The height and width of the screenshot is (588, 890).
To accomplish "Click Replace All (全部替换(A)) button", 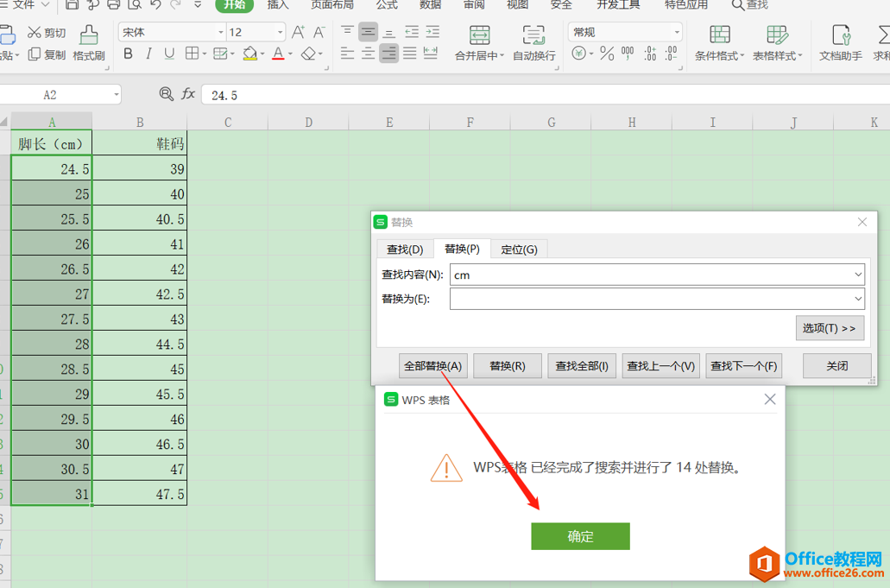I will (x=432, y=366).
